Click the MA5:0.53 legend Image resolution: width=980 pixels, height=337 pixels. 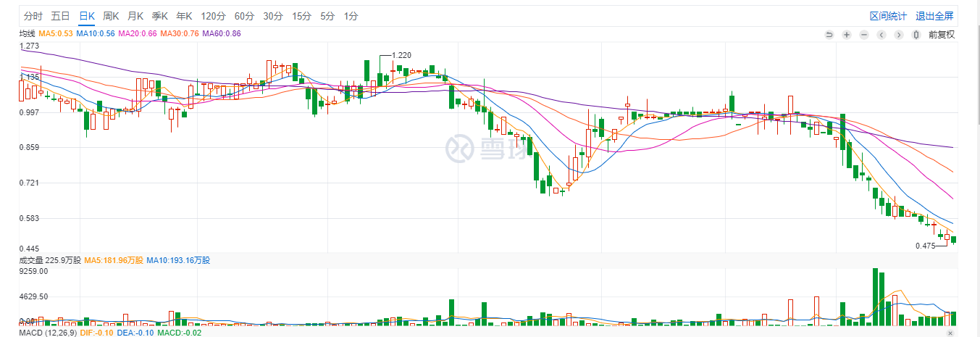coord(56,33)
